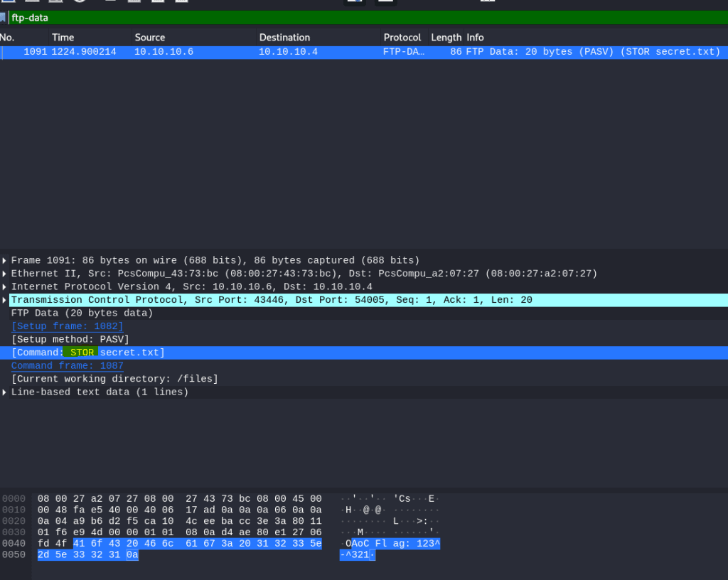Click the time value 1224.900214

pyautogui.click(x=84, y=52)
